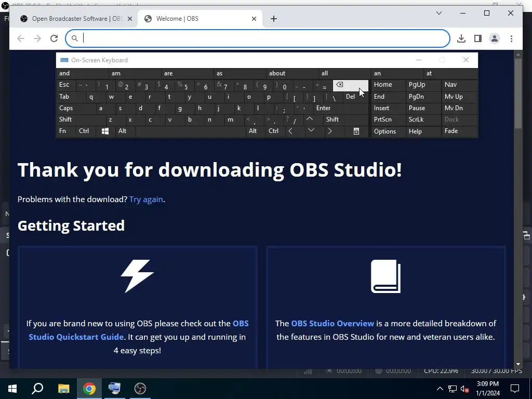This screenshot has width=532, height=399.
Task: Open Windows taskbar search
Action: pyautogui.click(x=37, y=389)
